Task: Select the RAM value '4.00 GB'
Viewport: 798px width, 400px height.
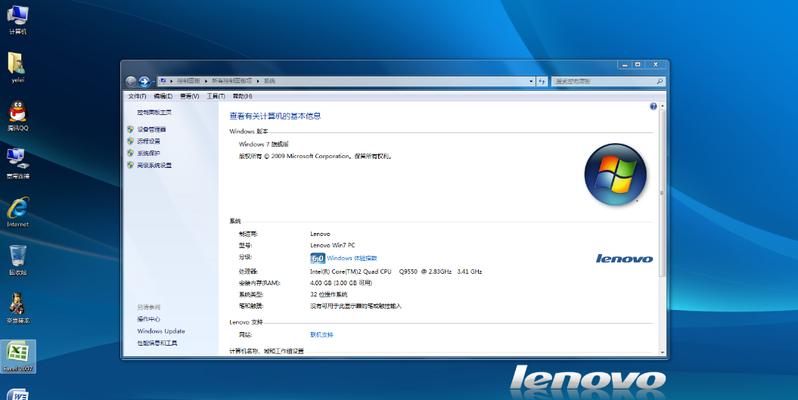Action: pos(321,283)
